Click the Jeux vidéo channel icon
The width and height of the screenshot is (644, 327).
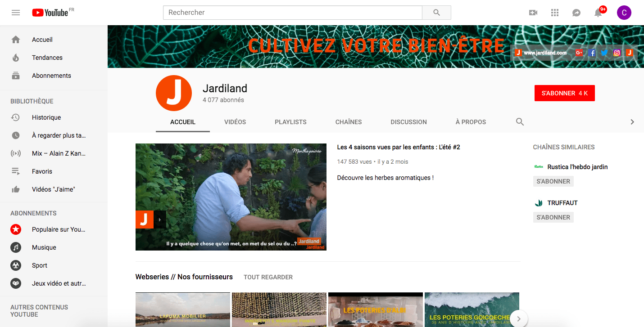click(x=16, y=283)
